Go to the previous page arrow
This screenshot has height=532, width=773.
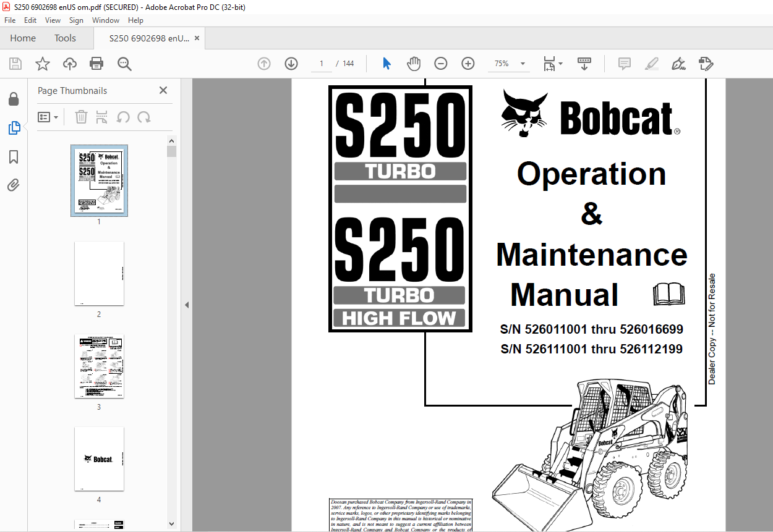(264, 64)
